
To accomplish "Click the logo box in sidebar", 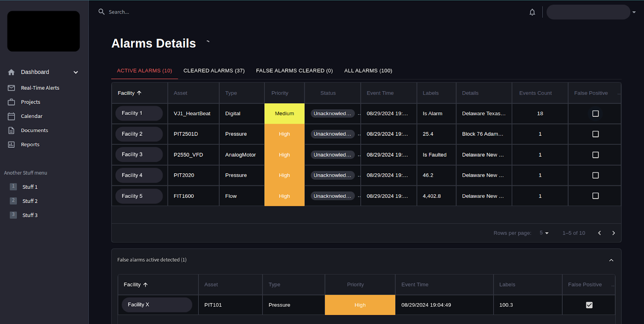I will click(43, 31).
